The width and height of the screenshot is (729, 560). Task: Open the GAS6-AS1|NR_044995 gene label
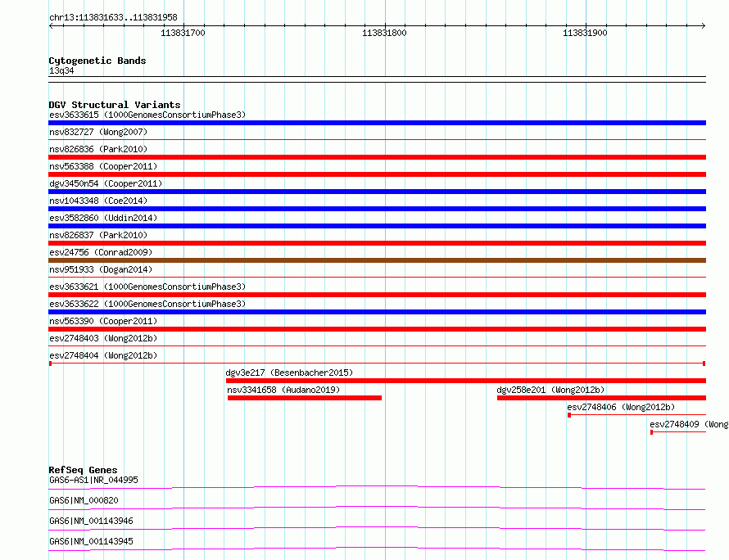click(x=93, y=480)
